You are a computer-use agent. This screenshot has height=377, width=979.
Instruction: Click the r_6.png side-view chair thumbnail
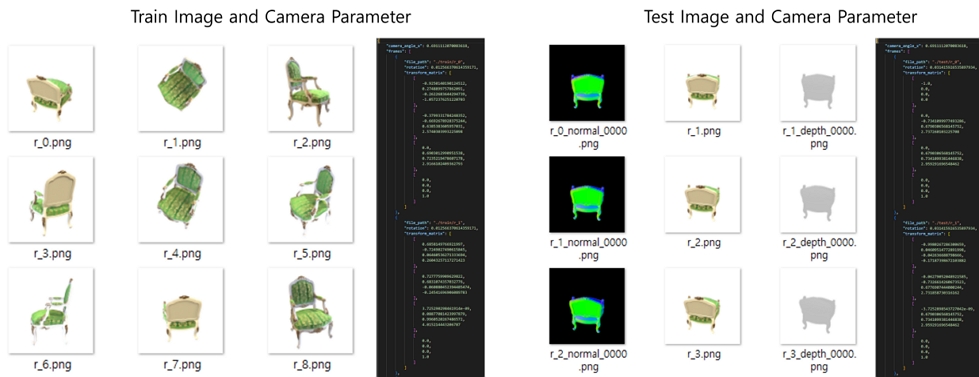[x=51, y=310]
